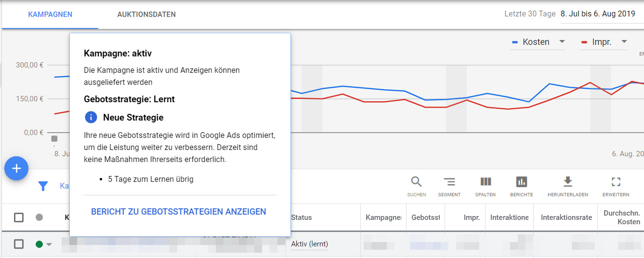This screenshot has width=644, height=258.
Task: Click the Herunterladen download icon
Action: click(568, 182)
